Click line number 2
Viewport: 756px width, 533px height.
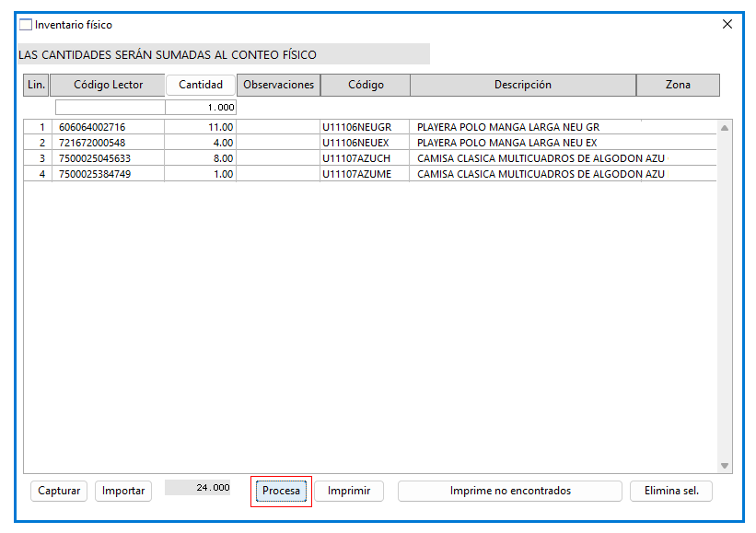[42, 143]
